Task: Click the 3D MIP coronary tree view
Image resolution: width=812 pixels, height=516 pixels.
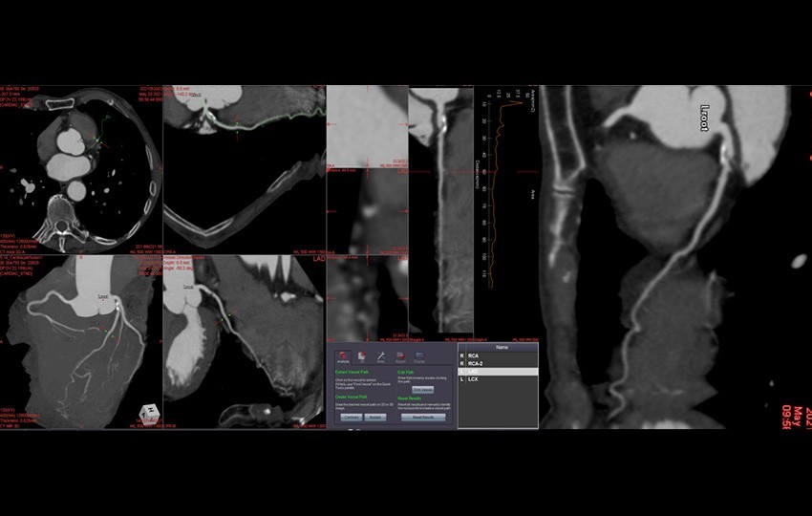Action: pos(81,339)
